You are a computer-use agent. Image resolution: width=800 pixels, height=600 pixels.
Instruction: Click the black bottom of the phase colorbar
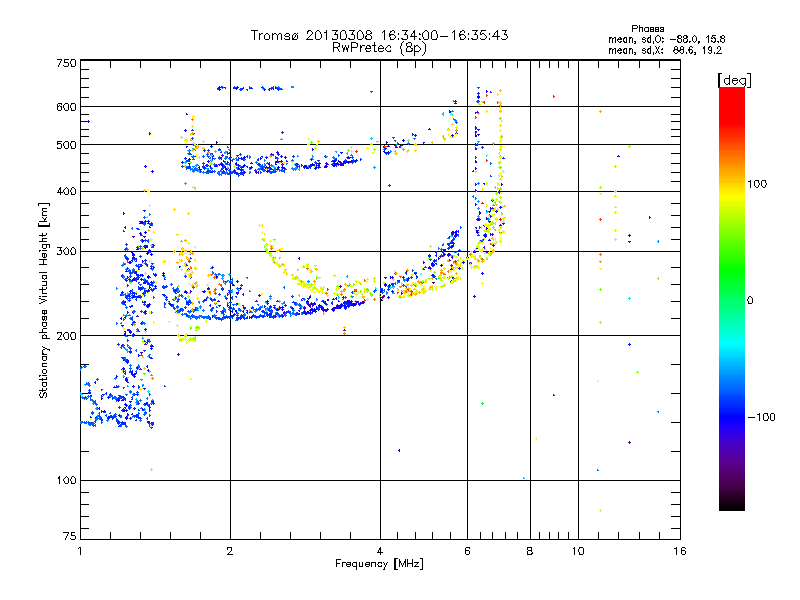click(x=732, y=504)
